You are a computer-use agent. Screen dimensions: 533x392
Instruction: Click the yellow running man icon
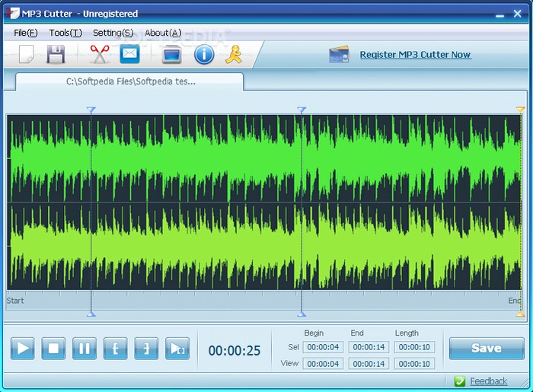[233, 55]
